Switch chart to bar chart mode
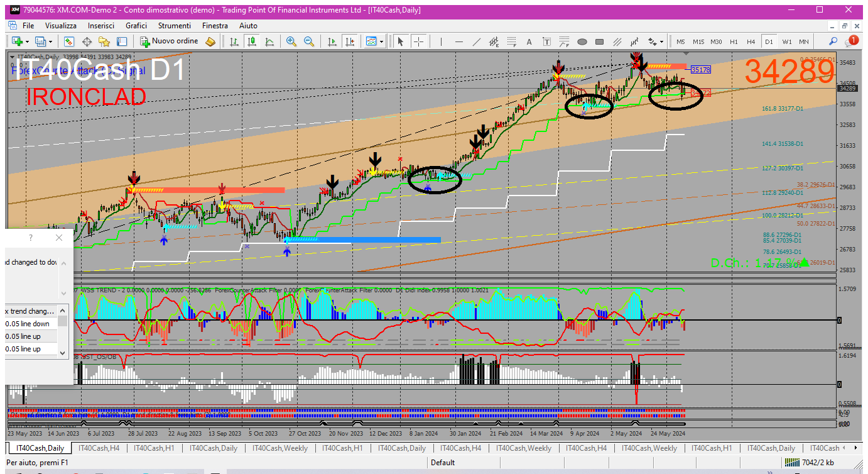 click(234, 41)
